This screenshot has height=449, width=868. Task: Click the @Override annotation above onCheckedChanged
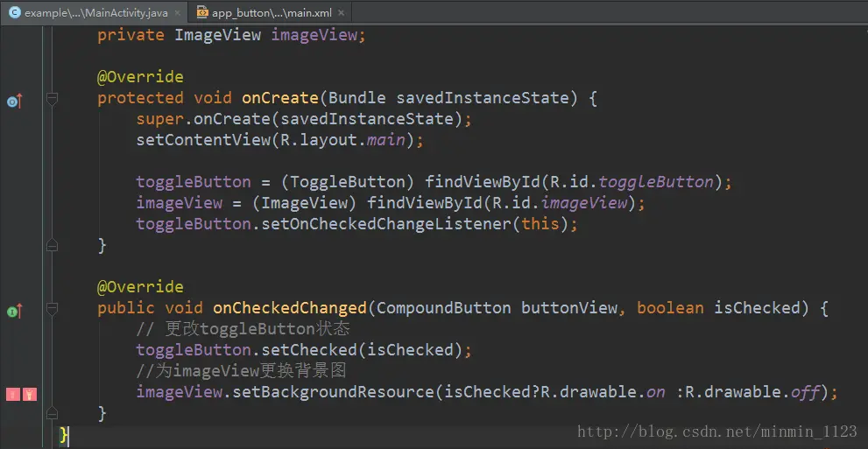140,288
